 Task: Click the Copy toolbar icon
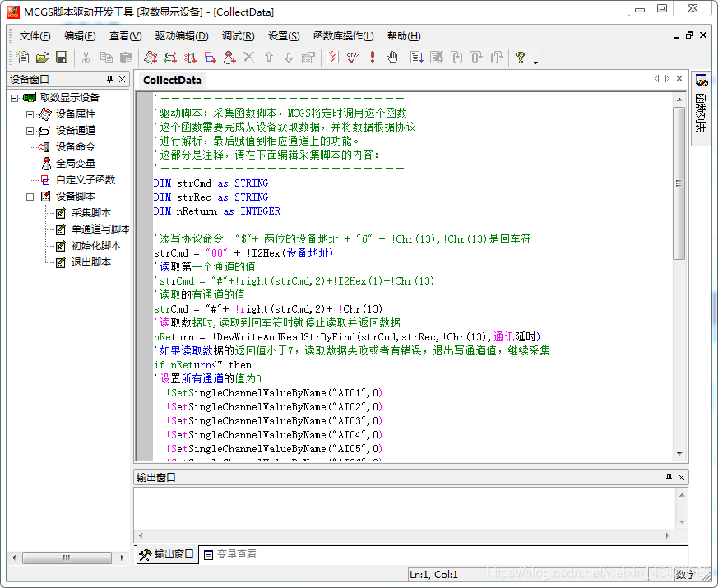click(106, 57)
